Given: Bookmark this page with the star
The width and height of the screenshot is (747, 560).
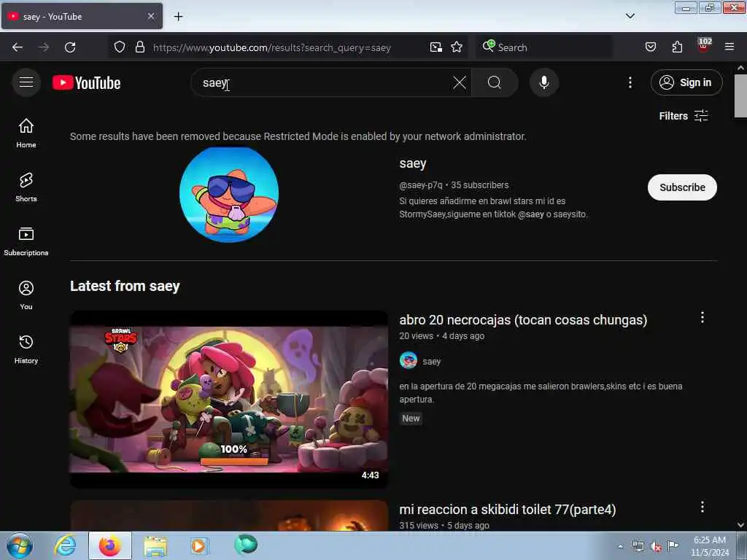Looking at the screenshot, I should coord(457,47).
